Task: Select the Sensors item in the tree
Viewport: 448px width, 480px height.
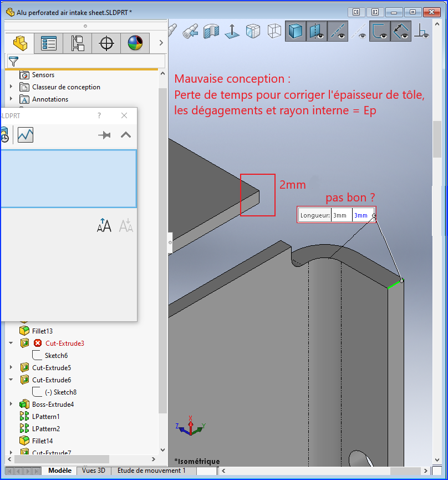Action: tap(43, 75)
